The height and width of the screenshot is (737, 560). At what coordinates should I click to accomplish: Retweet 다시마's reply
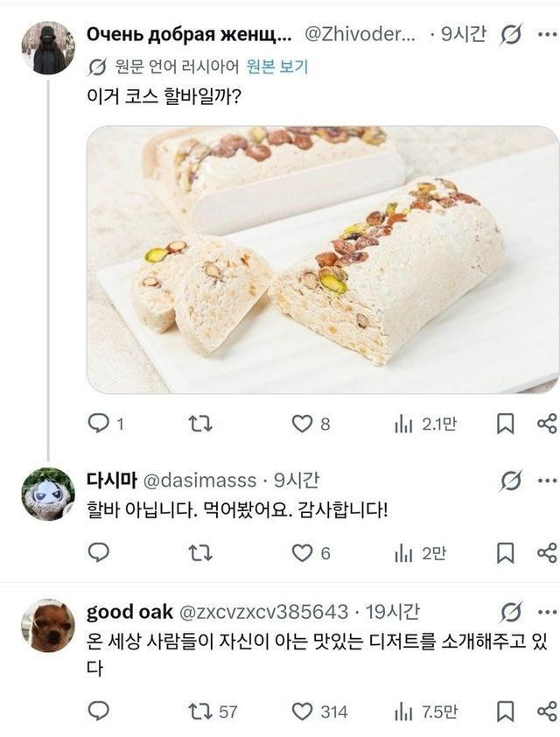(x=200, y=552)
